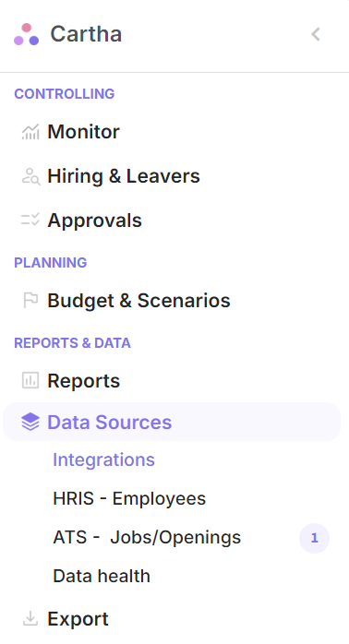The height and width of the screenshot is (644, 349).
Task: Click the Budget & Scenarios flag icon
Action: 30,300
